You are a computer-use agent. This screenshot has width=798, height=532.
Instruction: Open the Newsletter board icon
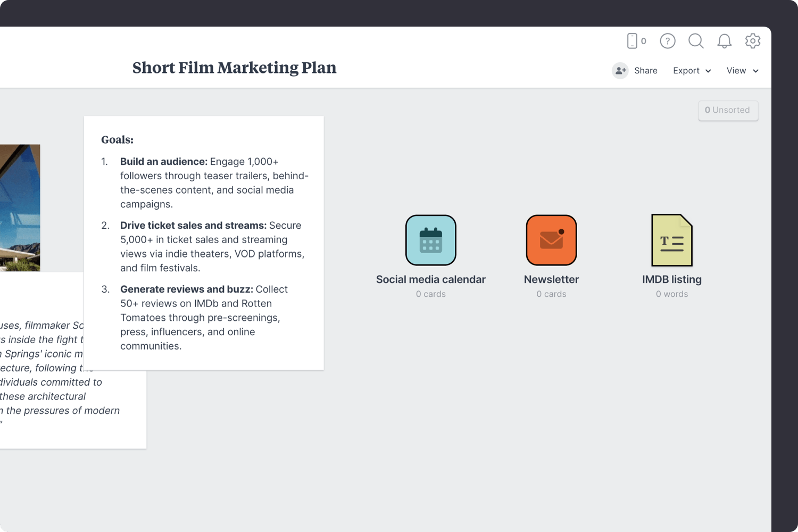tap(551, 240)
